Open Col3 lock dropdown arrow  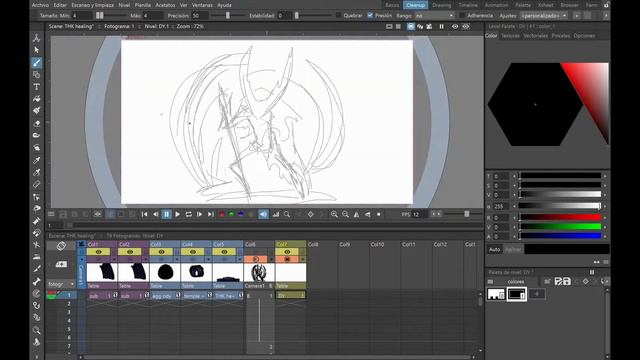(177, 259)
